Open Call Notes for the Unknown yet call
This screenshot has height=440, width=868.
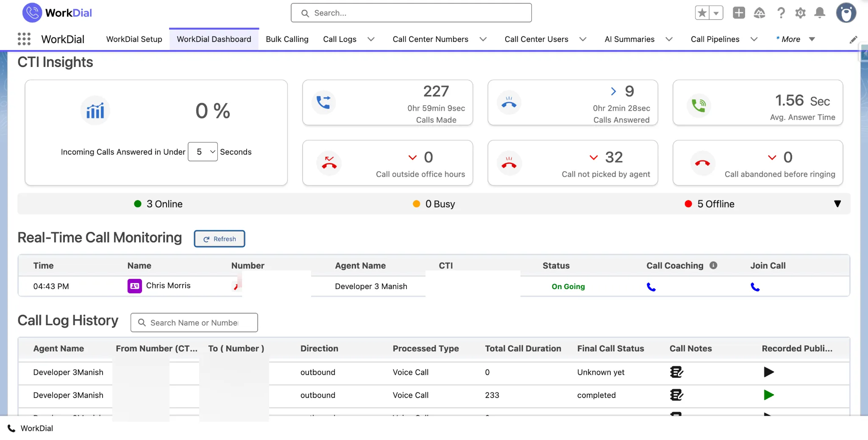coord(676,372)
